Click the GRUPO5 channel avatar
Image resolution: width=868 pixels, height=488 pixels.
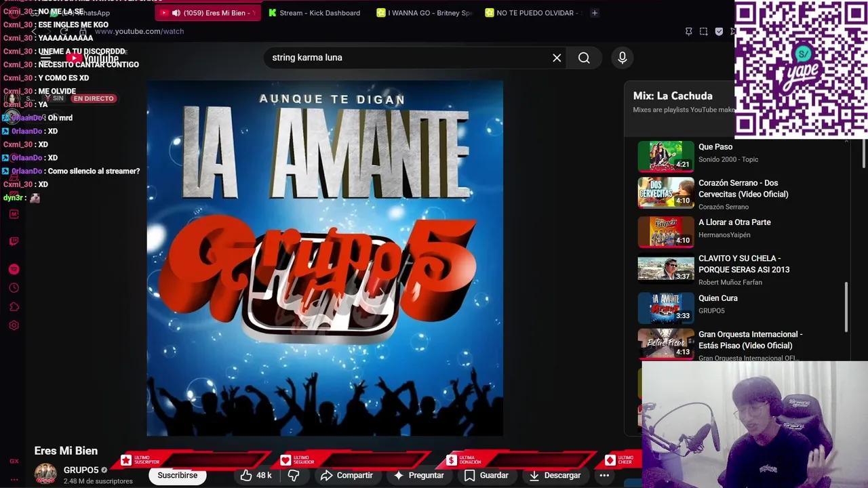click(x=45, y=474)
